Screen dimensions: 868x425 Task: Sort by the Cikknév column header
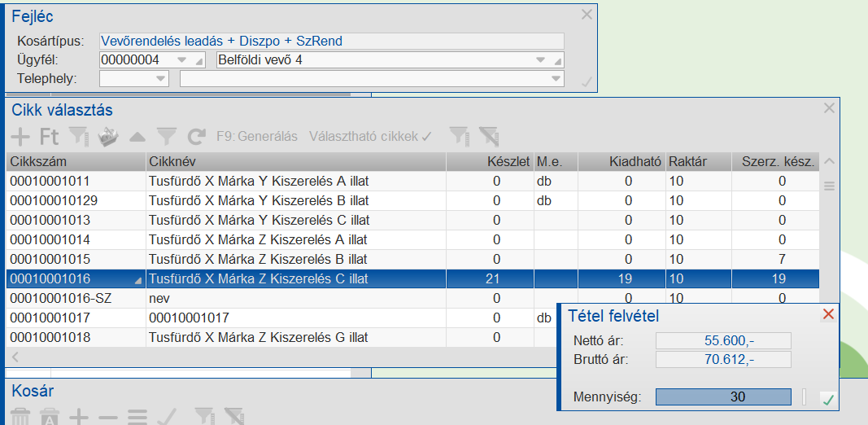pyautogui.click(x=296, y=161)
